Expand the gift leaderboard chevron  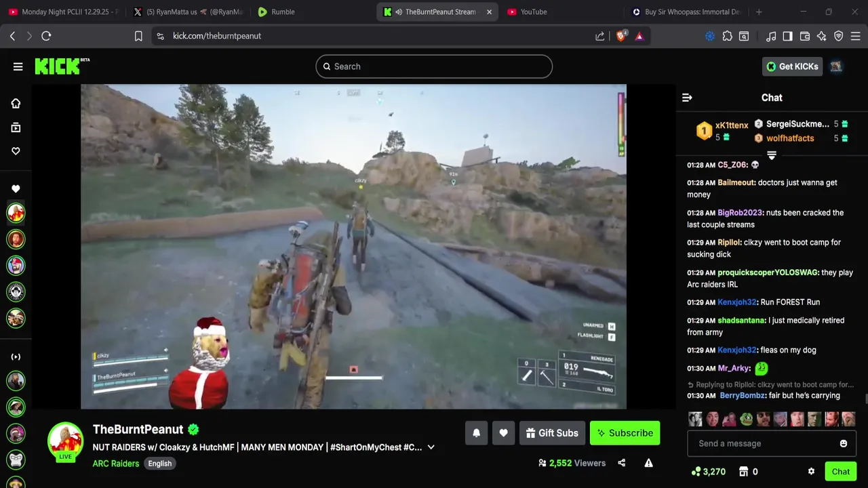pos(772,156)
